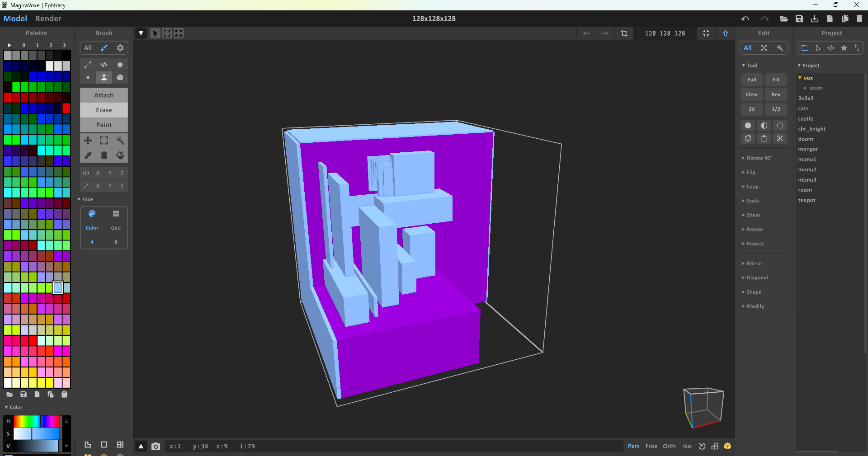Screen dimensions: 868x456
Task: Switch to Orth view mode
Action: pos(670,446)
